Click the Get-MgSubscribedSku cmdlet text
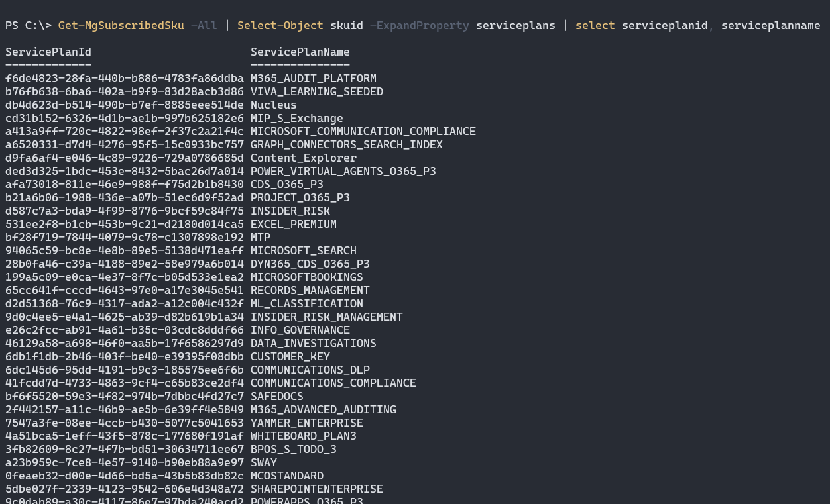This screenshot has width=830, height=504. 121,25
